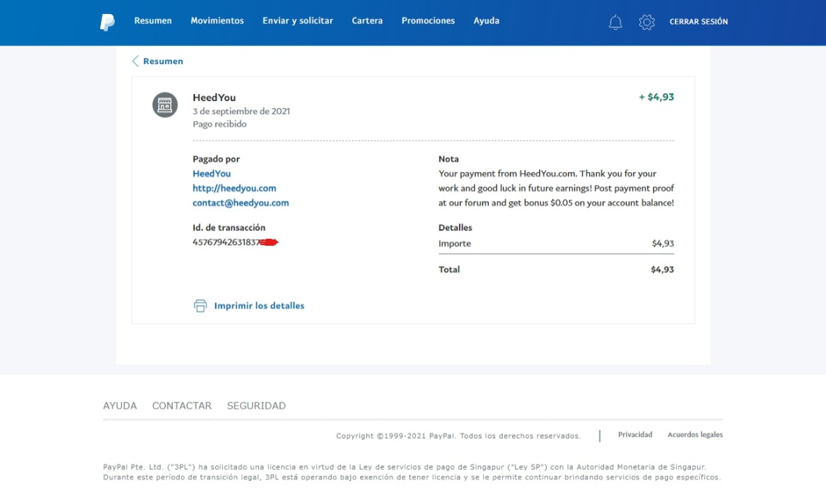Image resolution: width=826 pixels, height=504 pixels.
Task: Click the Importe value $4,93
Action: click(x=663, y=244)
